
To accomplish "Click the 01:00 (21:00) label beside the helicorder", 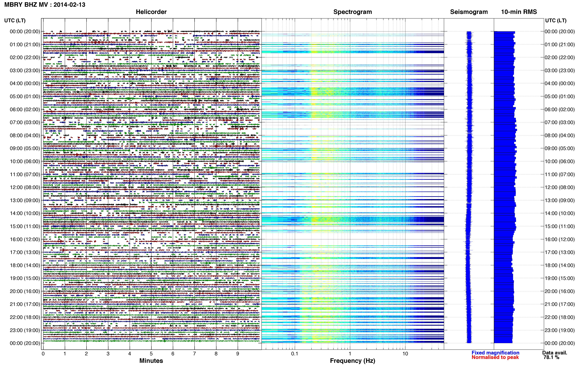I will 25,45.
